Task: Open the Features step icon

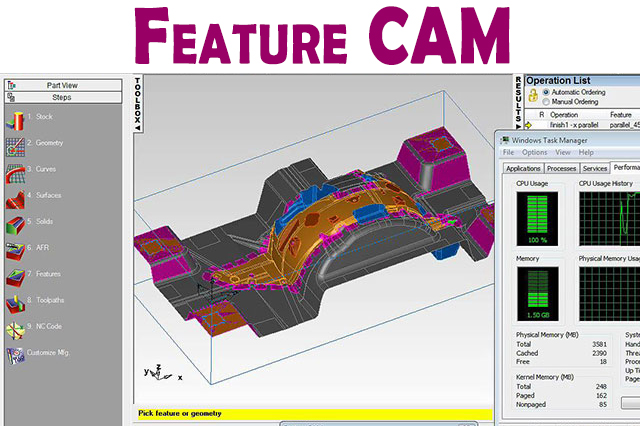Action: coord(16,278)
